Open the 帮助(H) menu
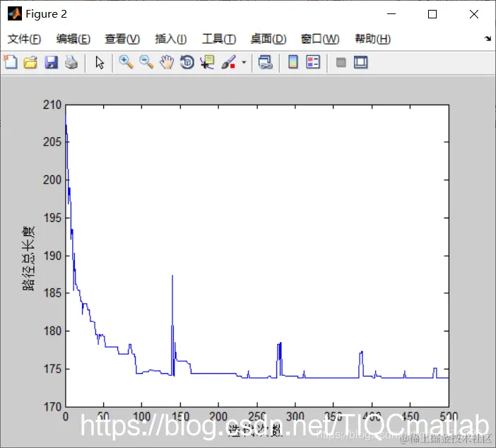Screen dimensions: 496x448 (x=373, y=39)
